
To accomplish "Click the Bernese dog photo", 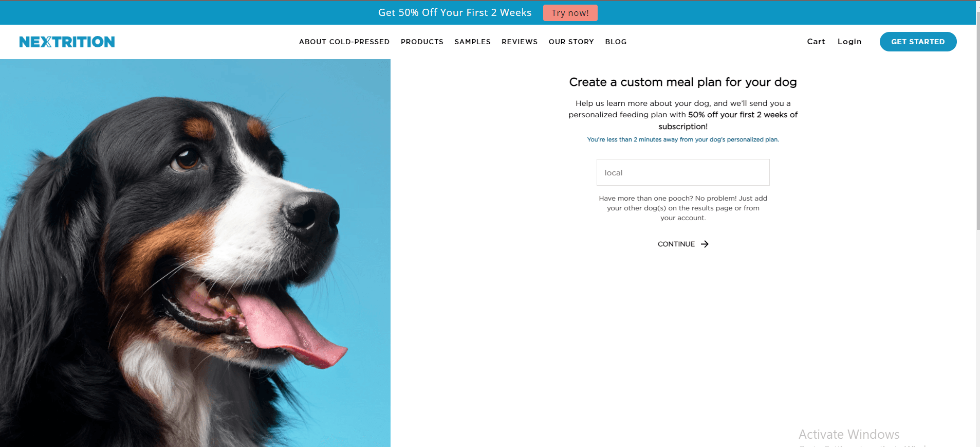I will click(195, 253).
